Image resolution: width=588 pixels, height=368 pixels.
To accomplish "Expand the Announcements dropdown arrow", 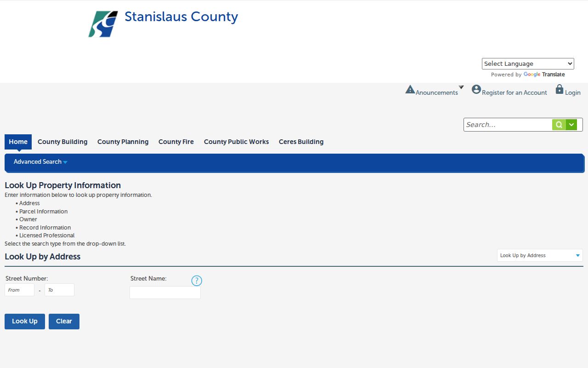I will point(461,87).
